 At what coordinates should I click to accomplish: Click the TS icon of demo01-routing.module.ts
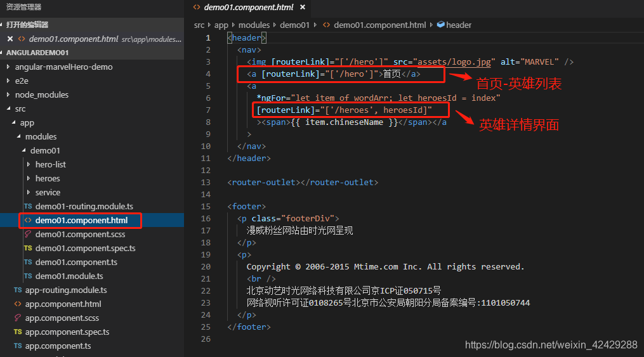click(x=28, y=207)
